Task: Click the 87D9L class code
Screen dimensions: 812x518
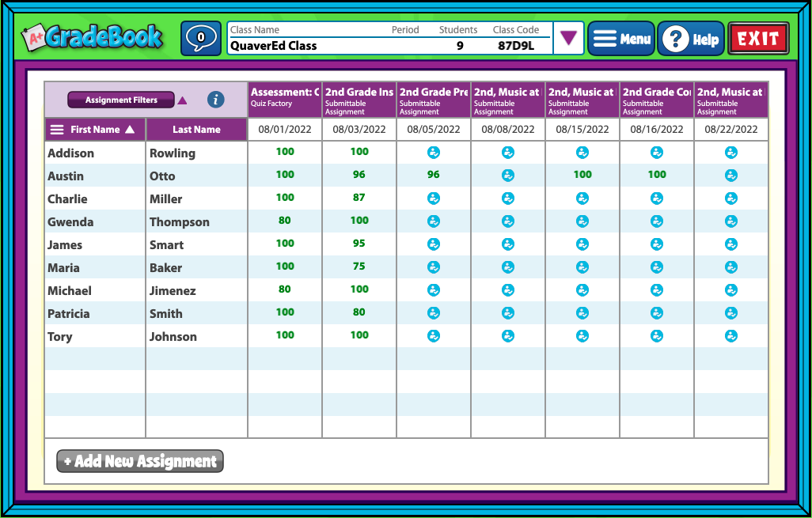Action: (x=516, y=46)
